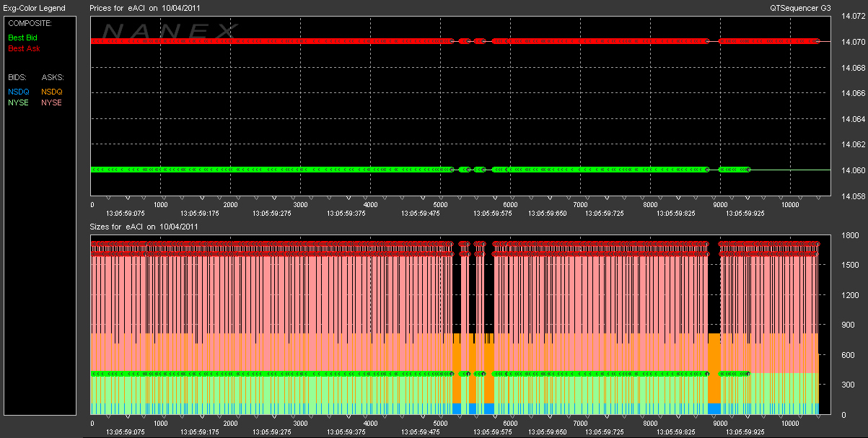Click the 7000 tick label under Prices chart
Viewport: 868px width, 438px height.
pos(579,205)
